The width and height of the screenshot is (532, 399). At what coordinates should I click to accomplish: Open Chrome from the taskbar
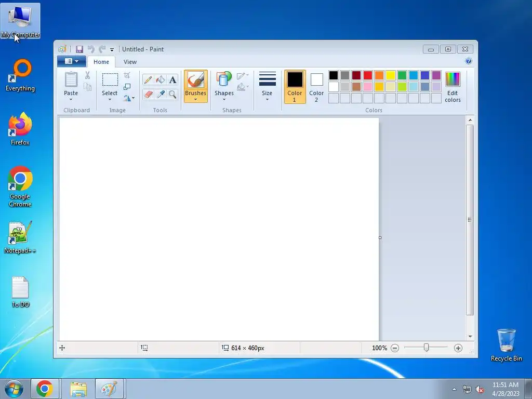(x=45, y=389)
